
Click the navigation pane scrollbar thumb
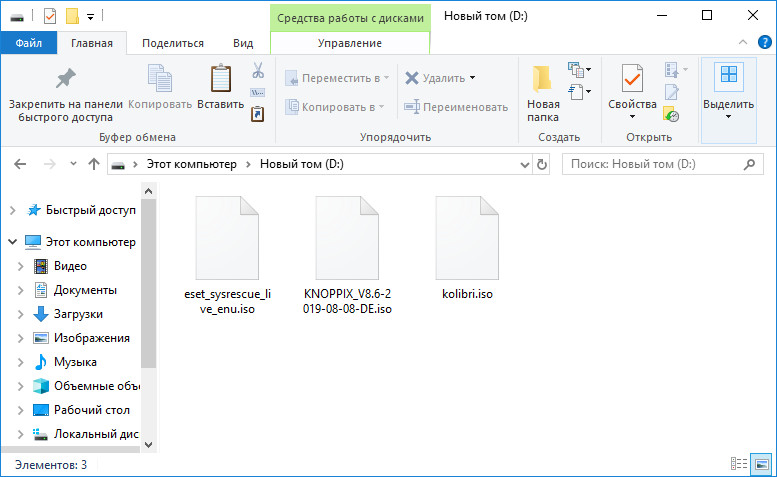(148, 283)
